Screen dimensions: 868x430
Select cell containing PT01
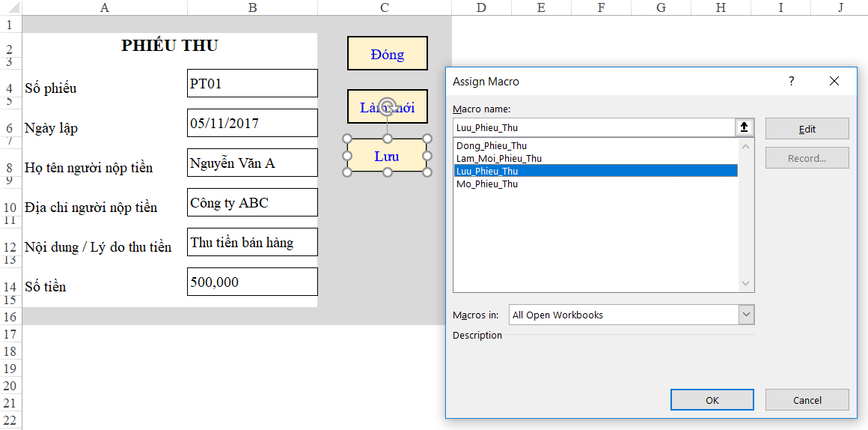pyautogui.click(x=252, y=83)
